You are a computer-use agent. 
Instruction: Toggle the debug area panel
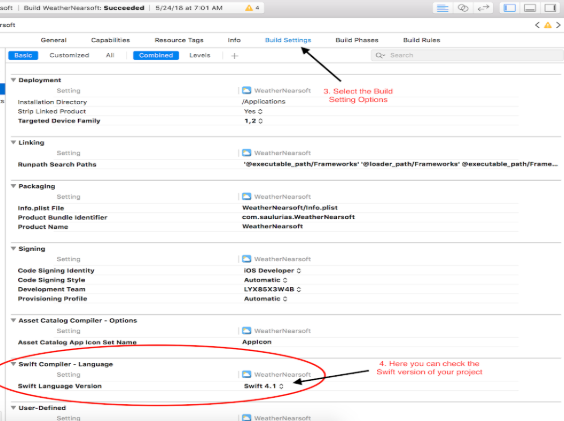(530, 8)
